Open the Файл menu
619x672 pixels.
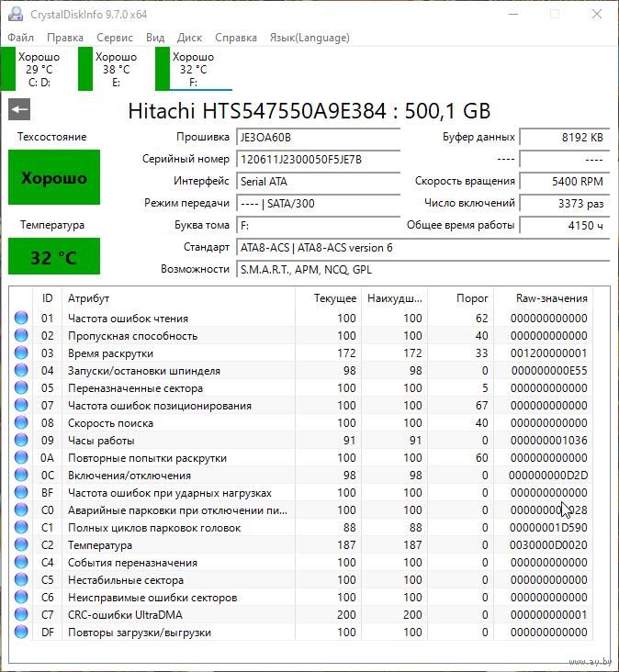(20, 38)
